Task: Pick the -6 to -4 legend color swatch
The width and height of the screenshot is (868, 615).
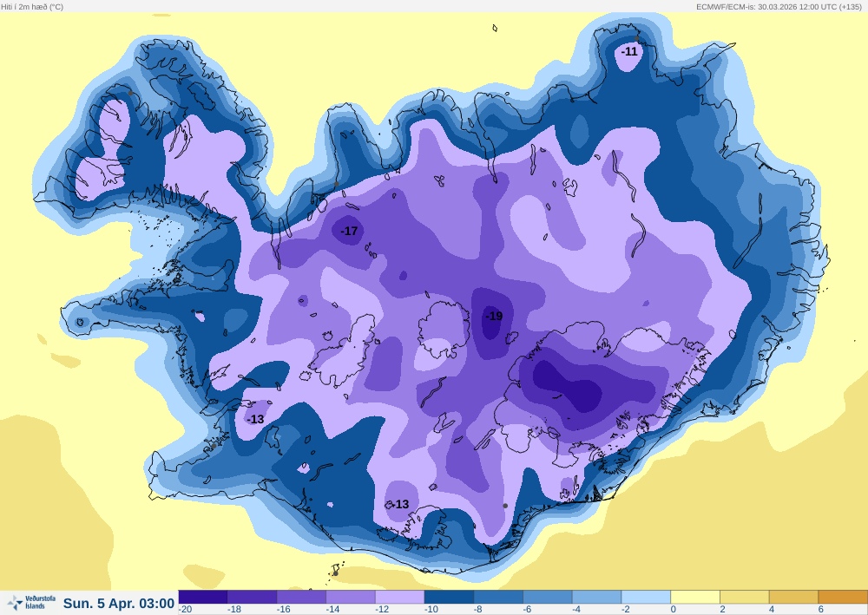Action: (548, 598)
